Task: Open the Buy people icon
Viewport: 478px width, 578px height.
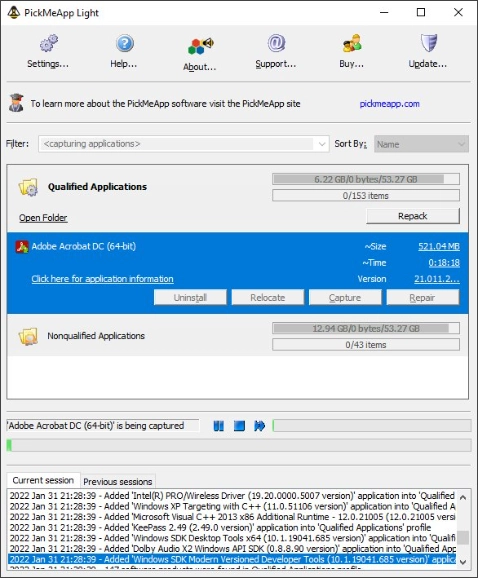Action: point(352,43)
